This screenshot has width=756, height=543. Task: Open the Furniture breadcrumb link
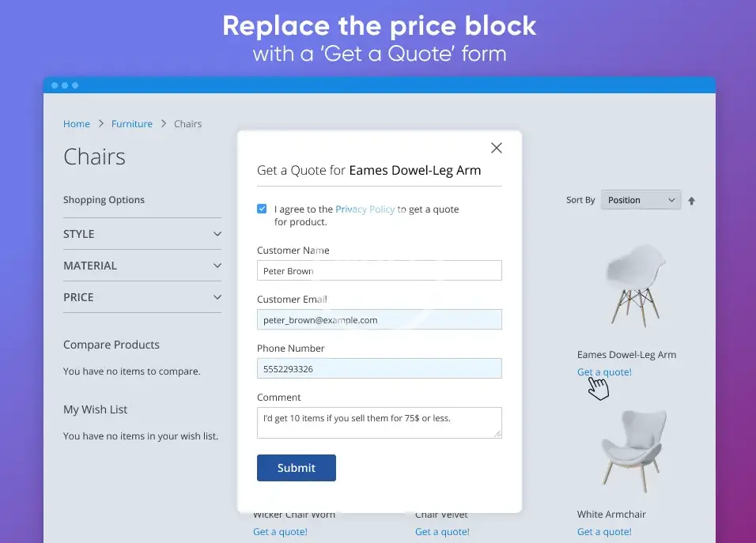pyautogui.click(x=132, y=124)
